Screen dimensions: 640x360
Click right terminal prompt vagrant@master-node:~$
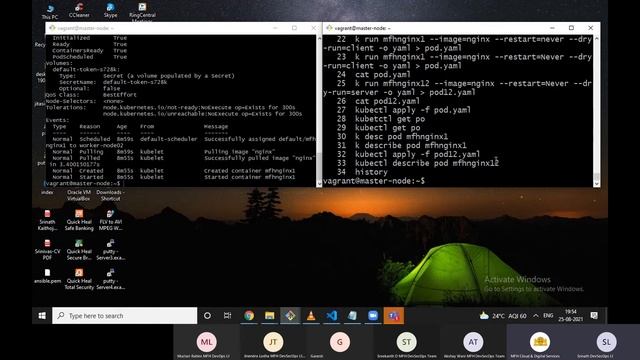point(374,181)
